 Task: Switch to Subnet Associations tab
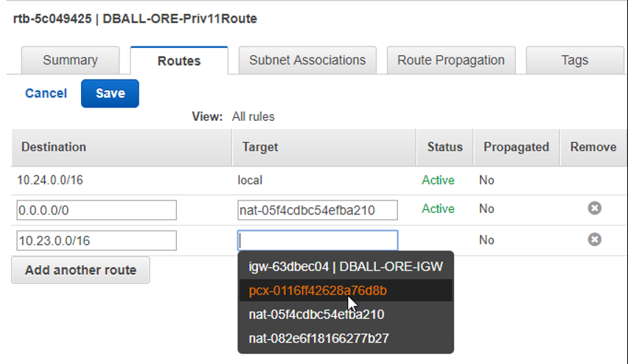click(x=307, y=60)
